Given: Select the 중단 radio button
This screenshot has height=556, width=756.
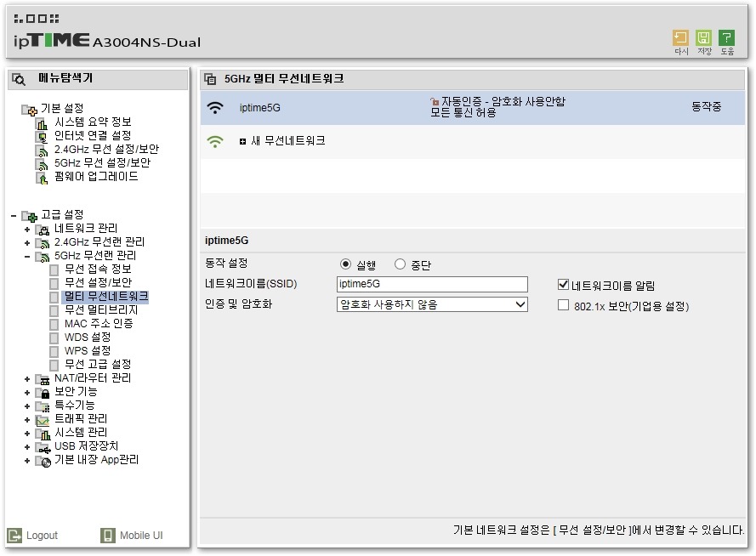Looking at the screenshot, I should tap(400, 264).
